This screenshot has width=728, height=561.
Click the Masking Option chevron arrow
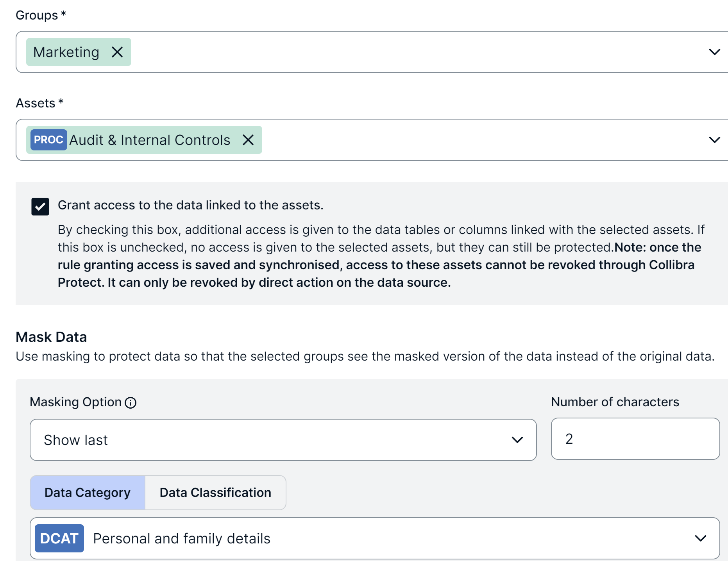pos(517,440)
